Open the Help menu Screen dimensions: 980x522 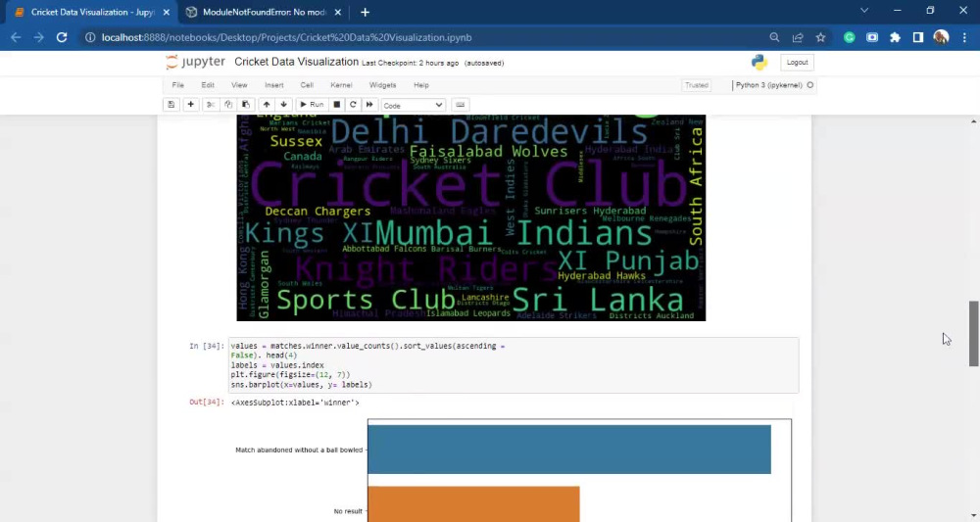[x=421, y=85]
